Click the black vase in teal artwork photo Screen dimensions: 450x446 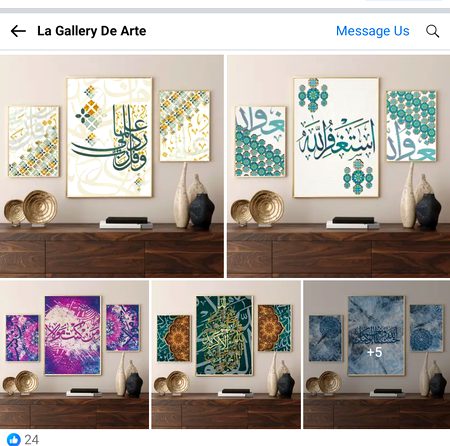[428, 212]
